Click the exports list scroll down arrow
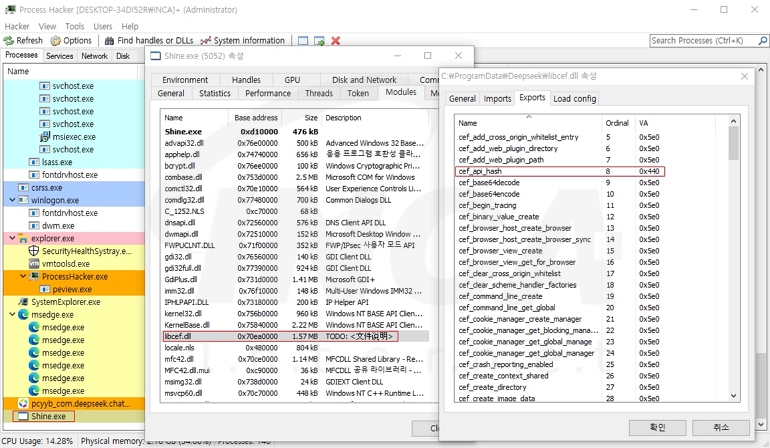770x448 pixels. [733, 396]
